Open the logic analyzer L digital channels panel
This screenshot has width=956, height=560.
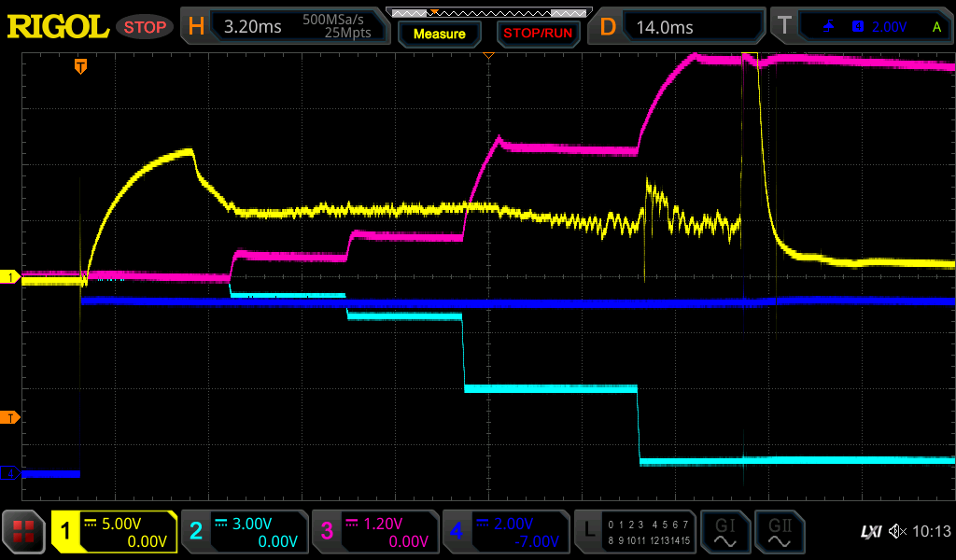point(635,532)
